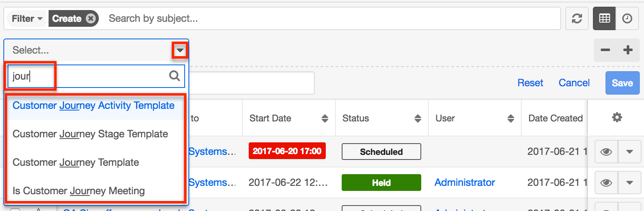The width and height of the screenshot is (644, 211).
Task: Click the refresh list icon
Action: click(x=577, y=18)
